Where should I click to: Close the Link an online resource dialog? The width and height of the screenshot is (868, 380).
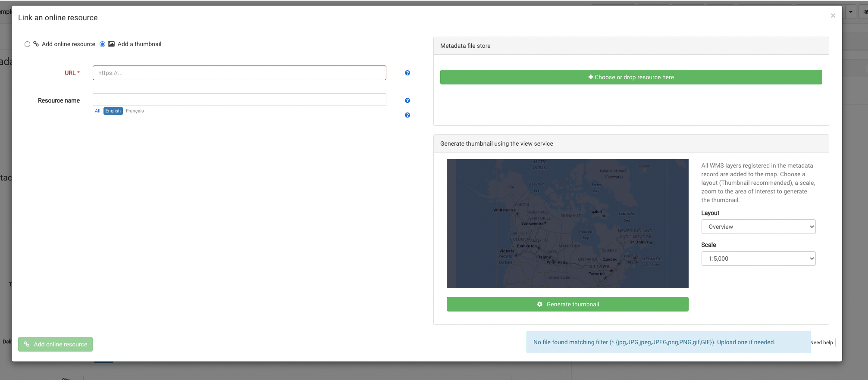(833, 16)
